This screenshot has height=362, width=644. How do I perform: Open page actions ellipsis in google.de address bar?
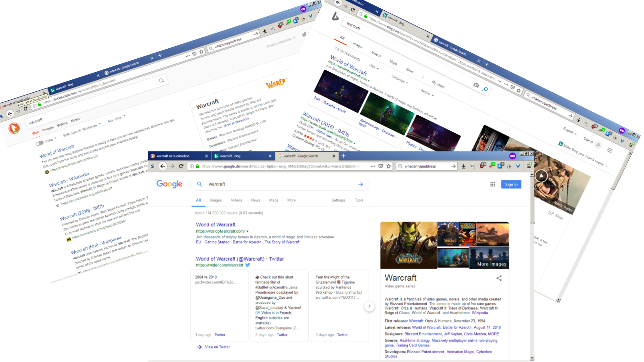(373, 166)
